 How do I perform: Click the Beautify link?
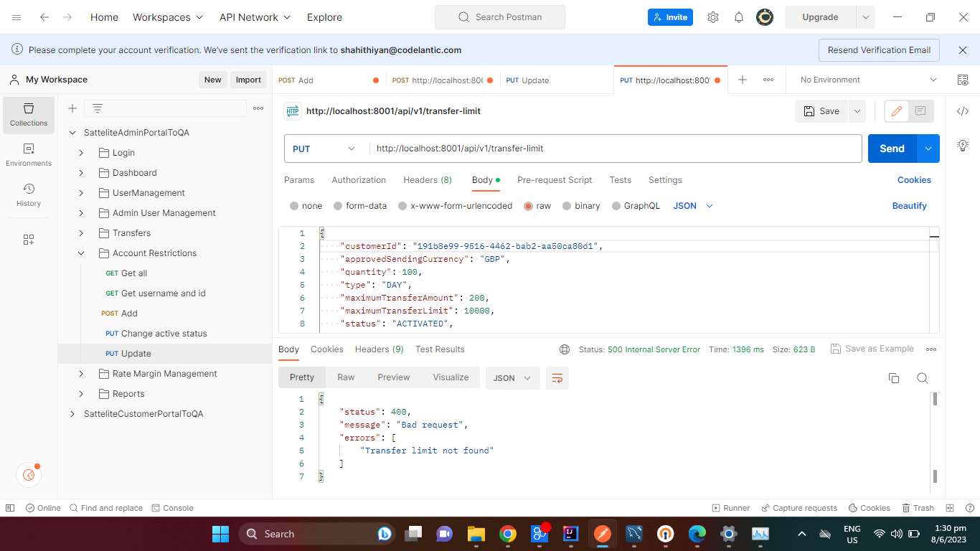pos(910,206)
